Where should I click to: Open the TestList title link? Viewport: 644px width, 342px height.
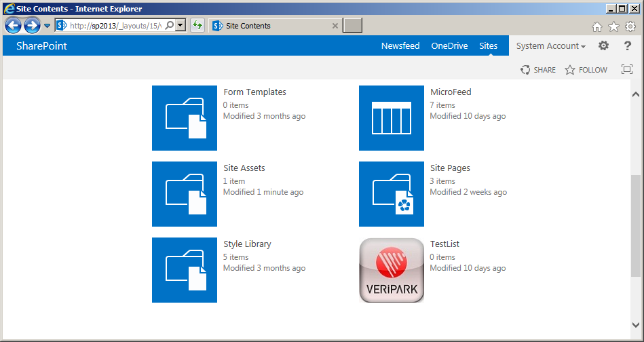[x=444, y=244]
